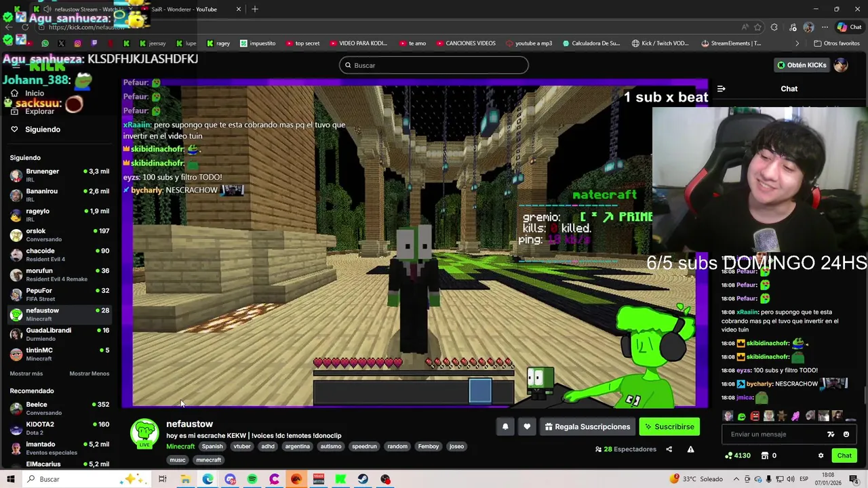Open the emoji picker in chat input
This screenshot has height=488, width=868.
(846, 434)
